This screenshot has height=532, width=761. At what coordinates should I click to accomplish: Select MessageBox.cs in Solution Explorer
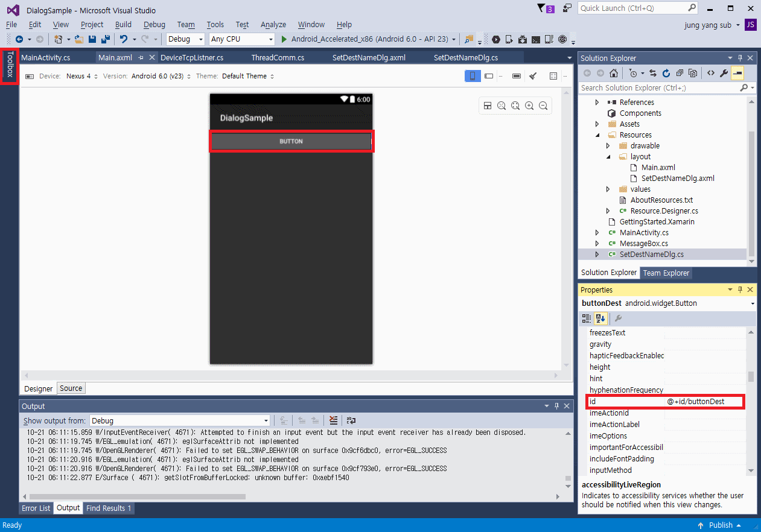pyautogui.click(x=644, y=244)
